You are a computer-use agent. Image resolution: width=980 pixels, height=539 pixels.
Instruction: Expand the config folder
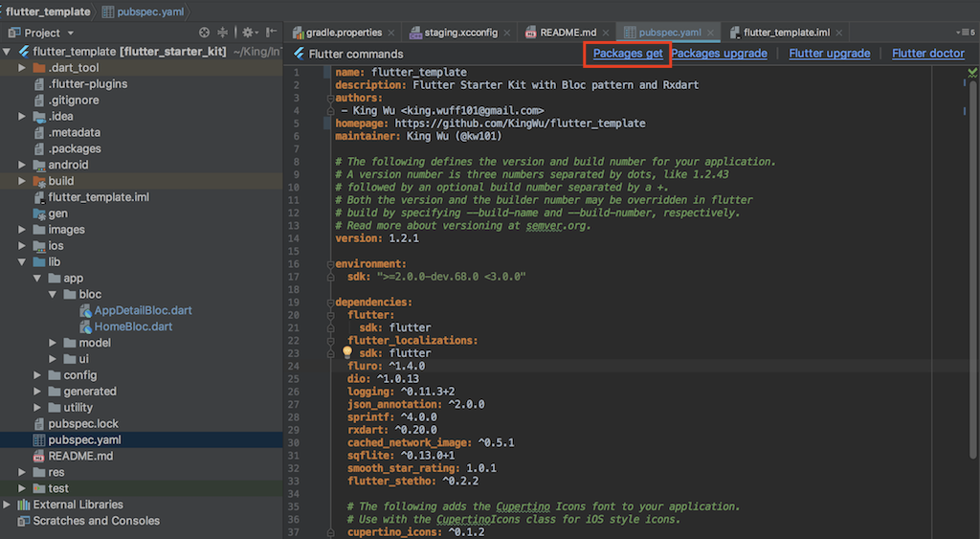tap(37, 375)
